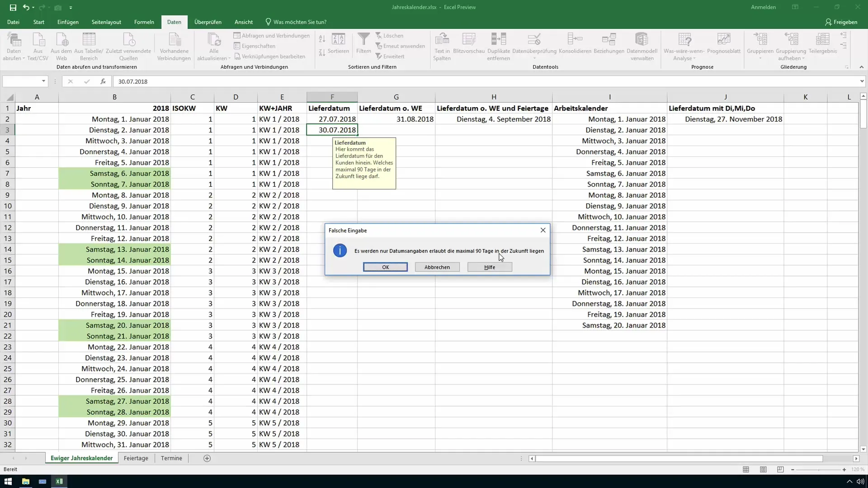This screenshot has height=488, width=868.
Task: Open Windows Start menu
Action: pos(8,481)
